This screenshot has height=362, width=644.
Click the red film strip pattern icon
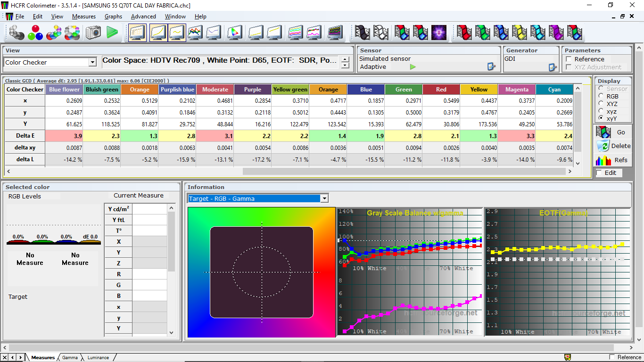464,33
